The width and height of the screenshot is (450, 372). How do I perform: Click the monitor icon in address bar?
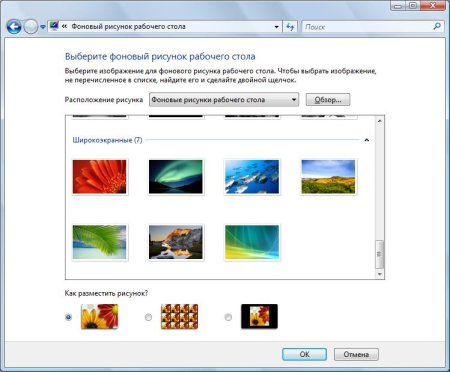point(54,26)
